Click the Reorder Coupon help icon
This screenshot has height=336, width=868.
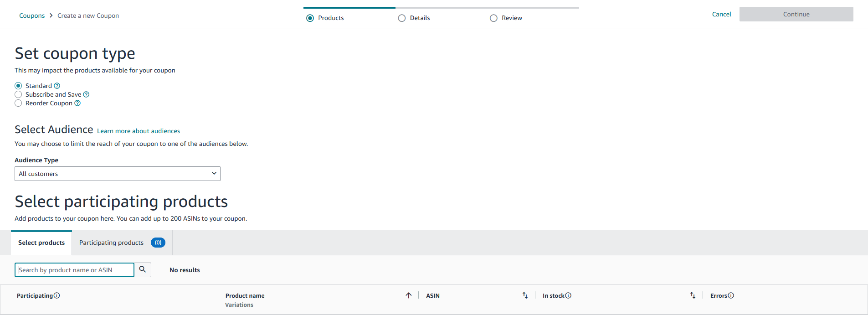77,103
